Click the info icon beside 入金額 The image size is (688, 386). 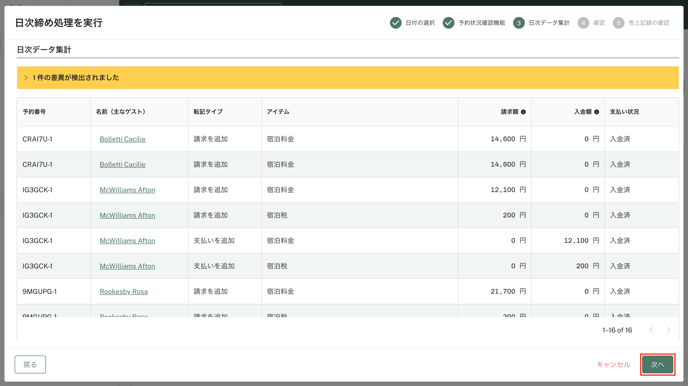tap(596, 112)
